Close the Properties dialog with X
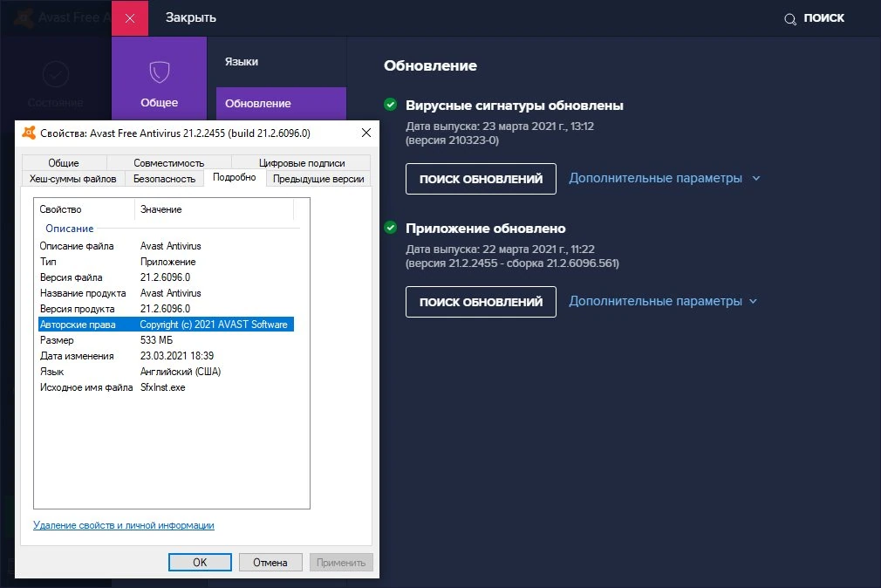The height and width of the screenshot is (588, 881). (365, 133)
